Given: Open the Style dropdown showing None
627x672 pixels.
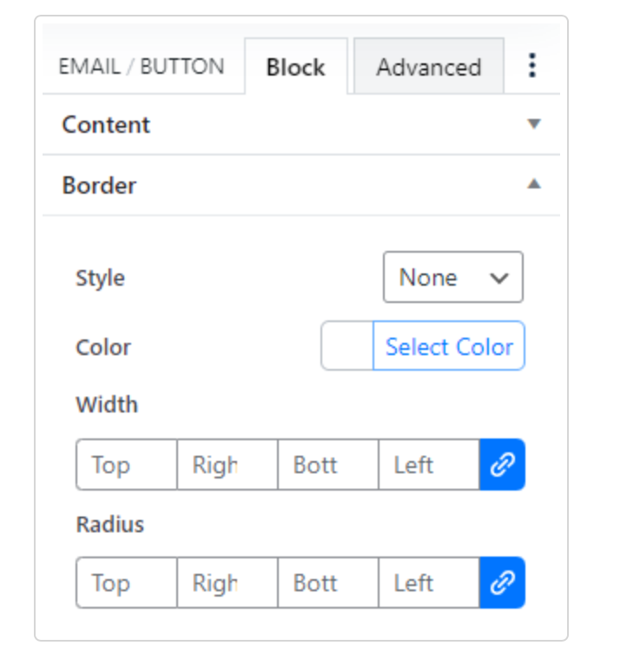Looking at the screenshot, I should coord(452,278).
